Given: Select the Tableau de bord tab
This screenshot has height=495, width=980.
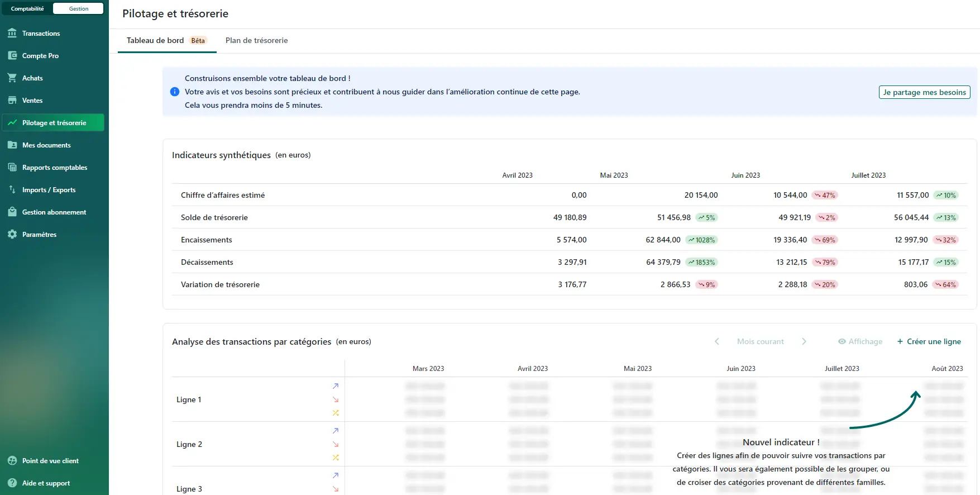Looking at the screenshot, I should pyautogui.click(x=166, y=40).
